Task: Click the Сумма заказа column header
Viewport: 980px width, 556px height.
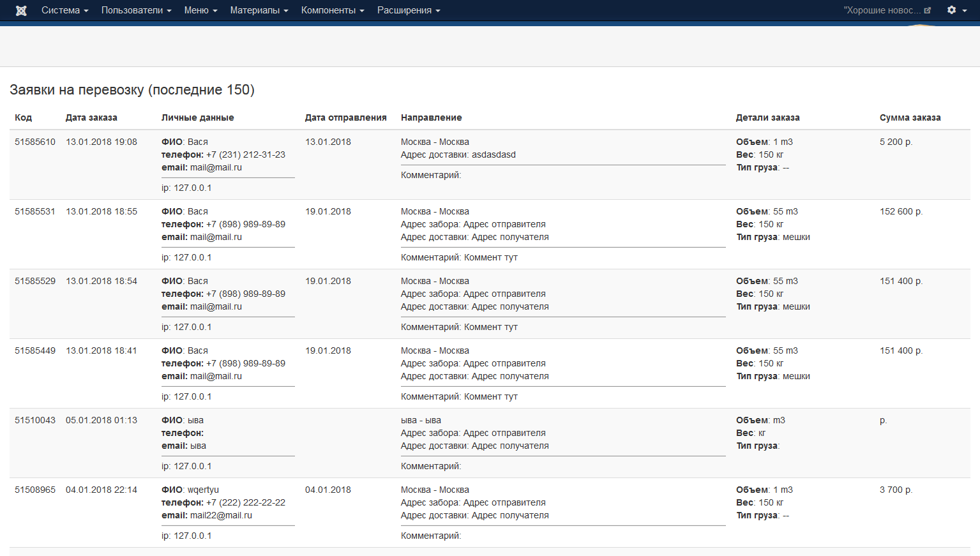Action: click(x=910, y=117)
